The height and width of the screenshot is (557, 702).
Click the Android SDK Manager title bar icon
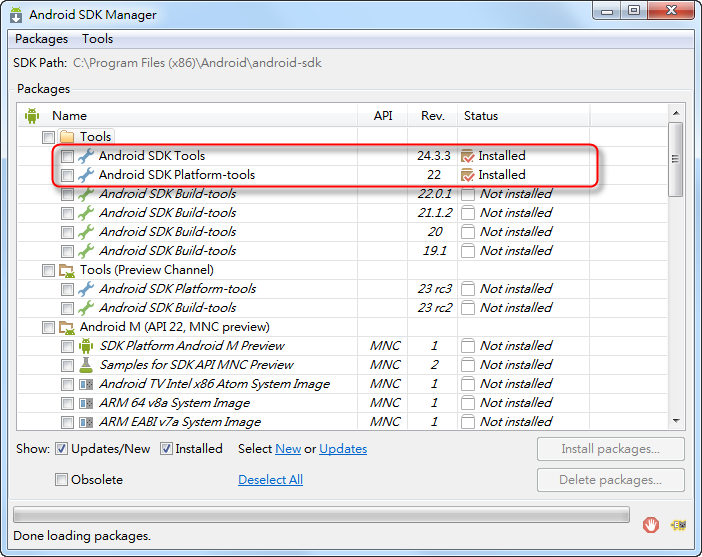[x=16, y=15]
